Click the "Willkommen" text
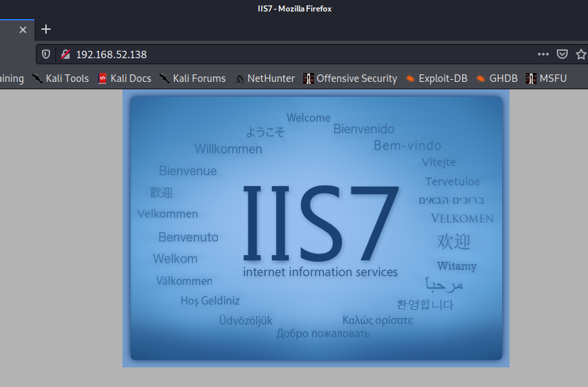The image size is (588, 387). (229, 149)
